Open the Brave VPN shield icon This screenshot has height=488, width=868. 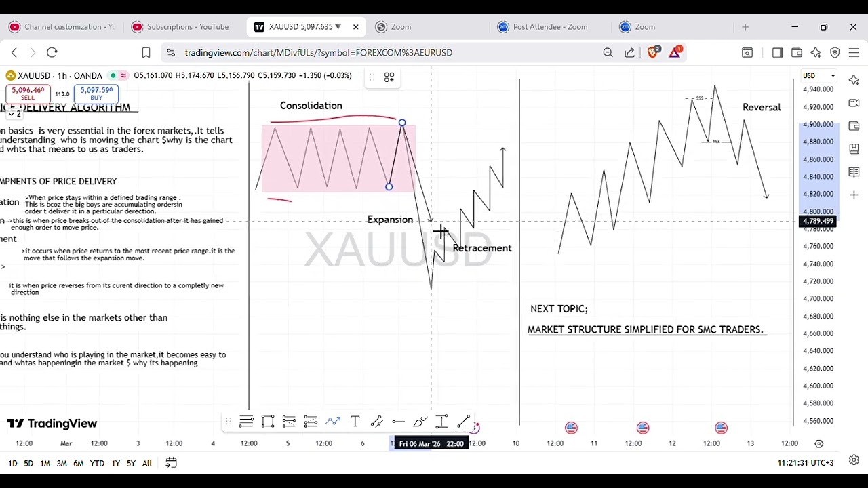(835, 52)
